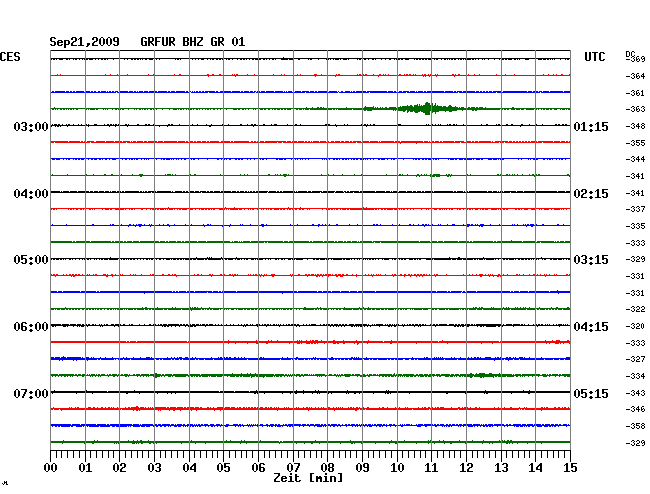
Task: Click the 04 minute axis tick label
Action: pos(189,468)
